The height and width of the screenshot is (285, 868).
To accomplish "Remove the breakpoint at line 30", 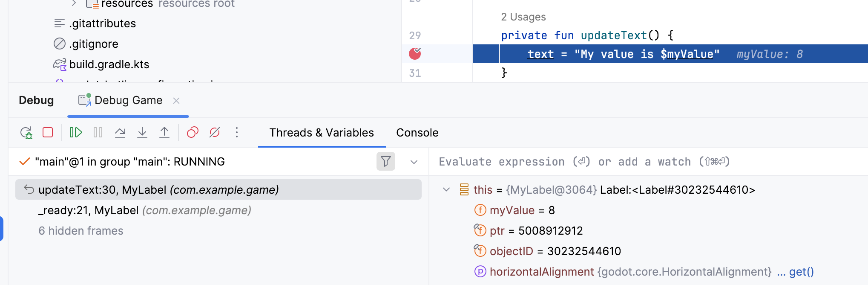I will [415, 54].
